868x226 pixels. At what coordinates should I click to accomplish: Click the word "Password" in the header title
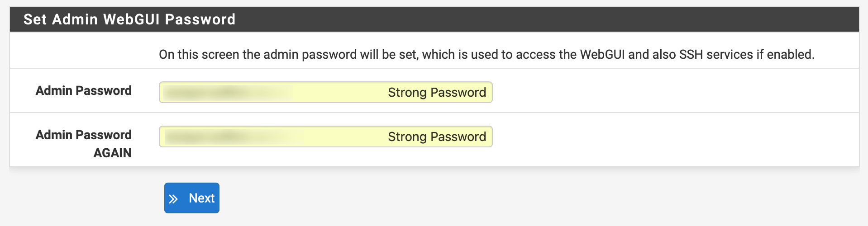(200, 19)
